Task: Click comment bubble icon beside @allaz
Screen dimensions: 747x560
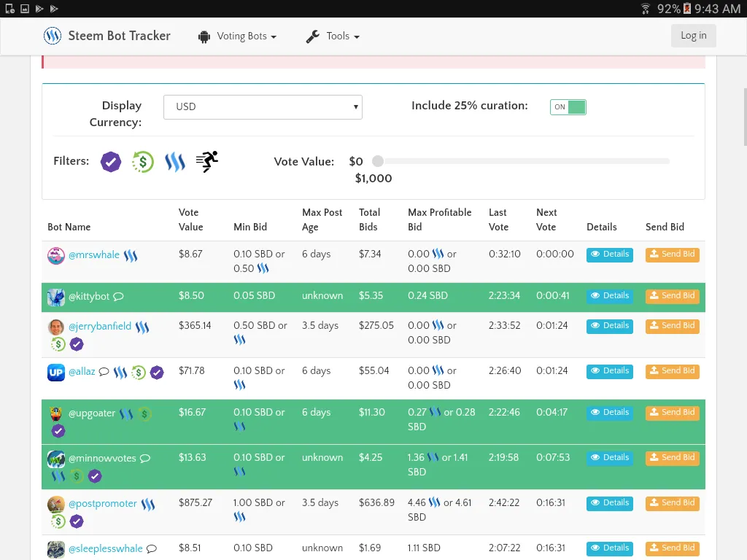Action: 104,372
